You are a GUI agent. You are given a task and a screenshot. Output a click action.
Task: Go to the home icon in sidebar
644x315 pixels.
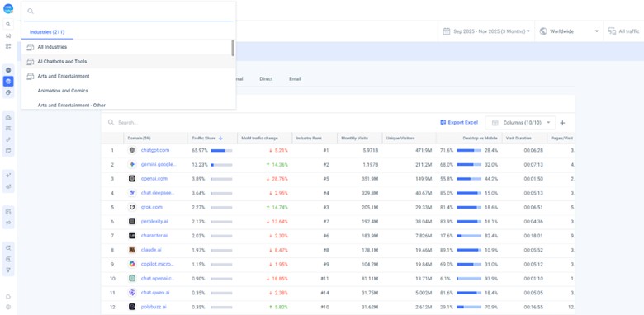(x=8, y=35)
